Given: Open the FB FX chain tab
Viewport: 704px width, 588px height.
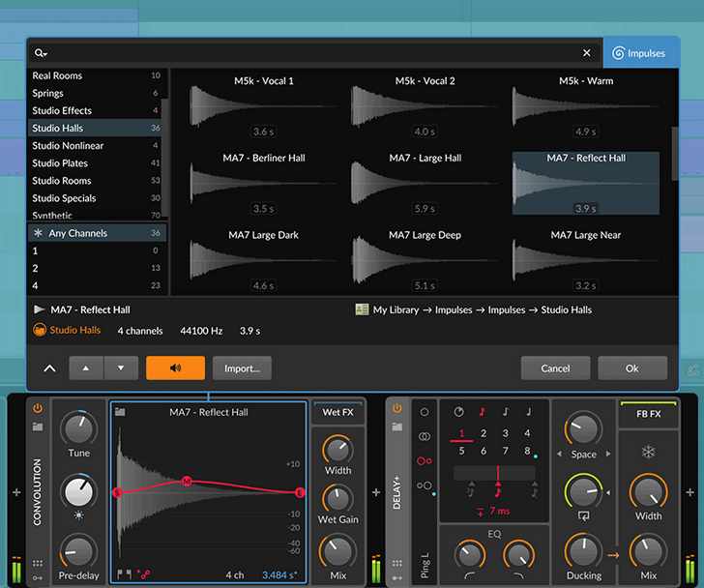Looking at the screenshot, I should pyautogui.click(x=648, y=414).
